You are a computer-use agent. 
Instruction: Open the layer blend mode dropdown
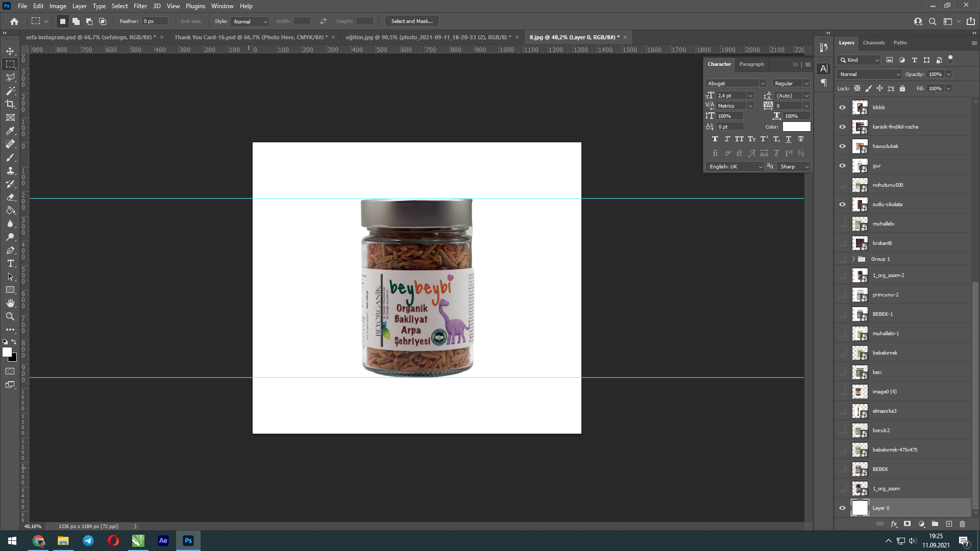tap(870, 74)
